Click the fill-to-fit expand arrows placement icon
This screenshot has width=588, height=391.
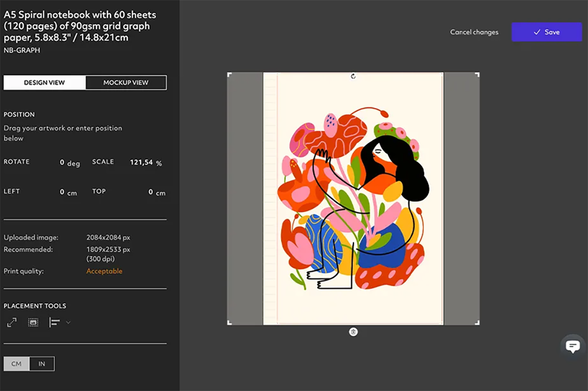tap(11, 322)
